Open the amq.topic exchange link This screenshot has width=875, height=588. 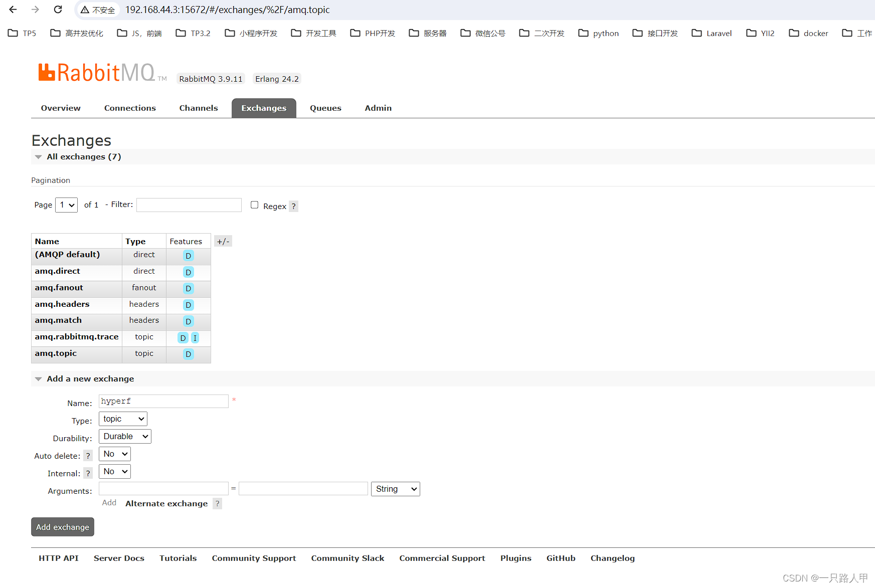[56, 353]
